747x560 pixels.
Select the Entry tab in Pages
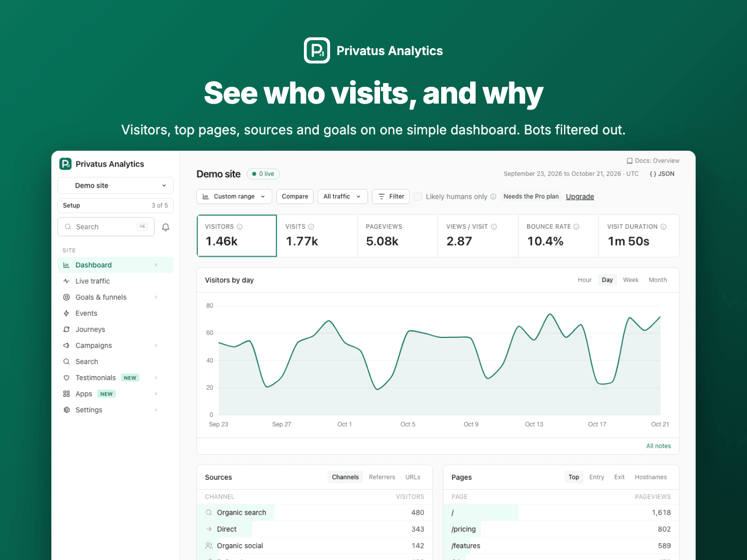click(597, 477)
